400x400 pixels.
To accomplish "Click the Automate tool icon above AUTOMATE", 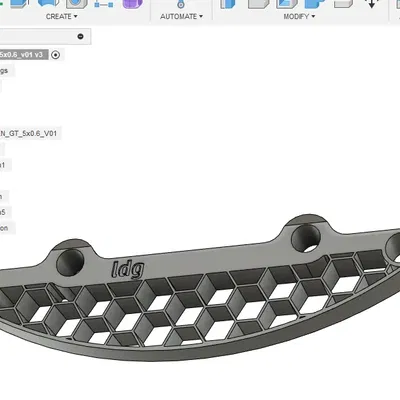I will [x=181, y=4].
